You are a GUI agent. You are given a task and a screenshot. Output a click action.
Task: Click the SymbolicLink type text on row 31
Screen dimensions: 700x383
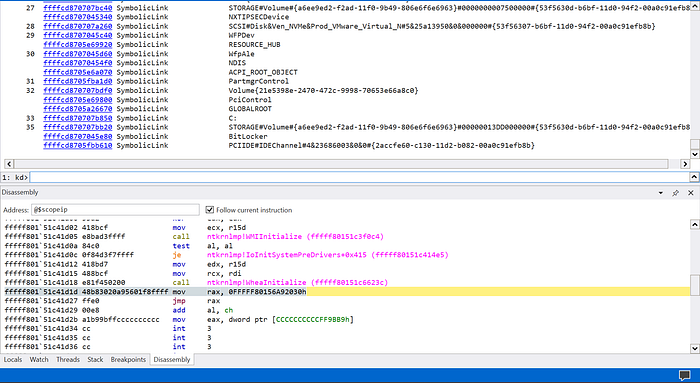pos(142,81)
